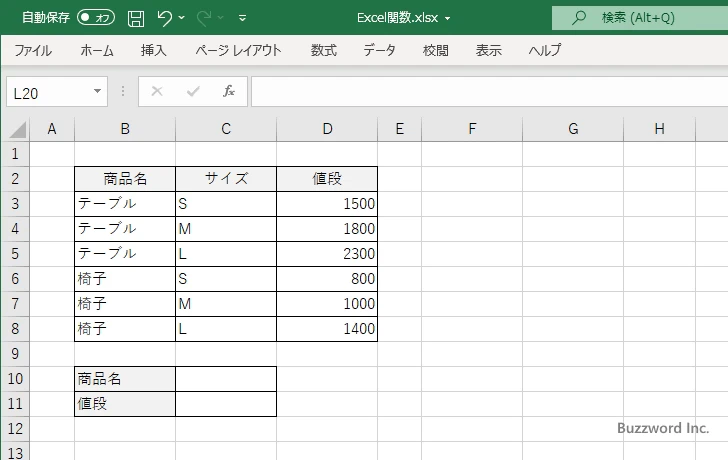This screenshot has height=460, width=728.
Task: Expand the Redo history dropdown arrow
Action: pyautogui.click(x=221, y=18)
